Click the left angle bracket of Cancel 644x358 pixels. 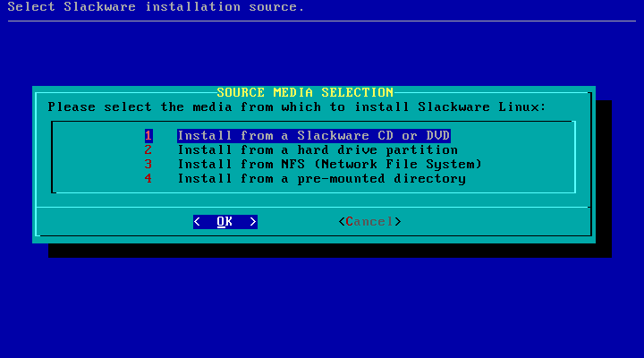342,221
